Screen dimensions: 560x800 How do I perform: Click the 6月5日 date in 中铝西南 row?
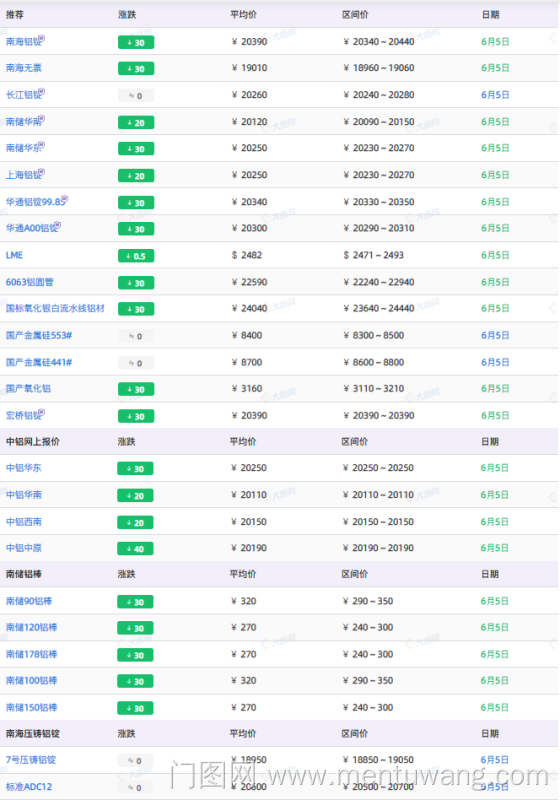(495, 522)
